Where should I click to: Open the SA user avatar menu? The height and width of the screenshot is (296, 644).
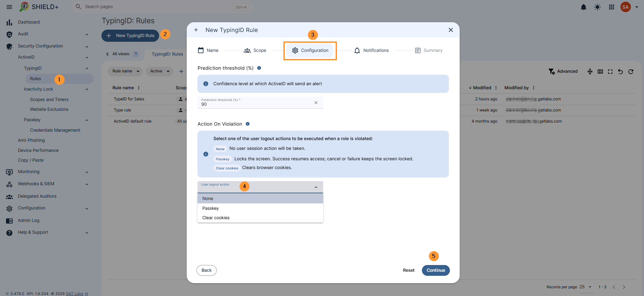tap(625, 7)
